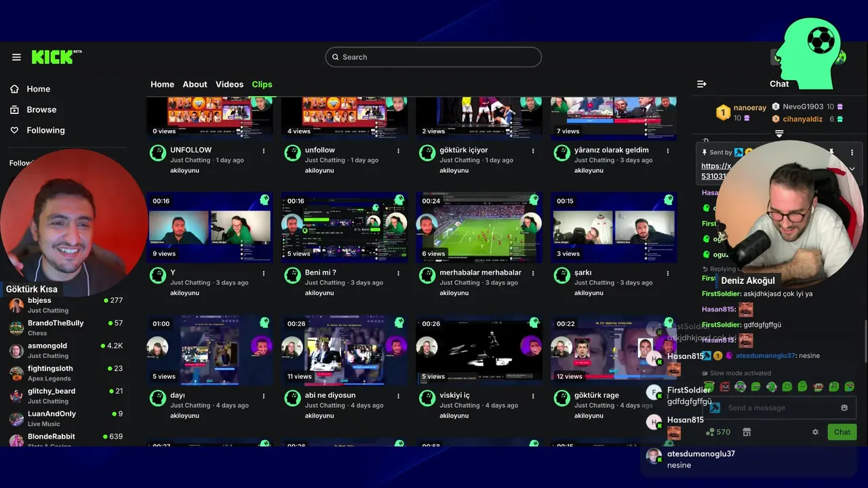Screen dimensions: 868x488
Task: Open the hamburger menu beside Kick logo
Action: [x=16, y=58]
